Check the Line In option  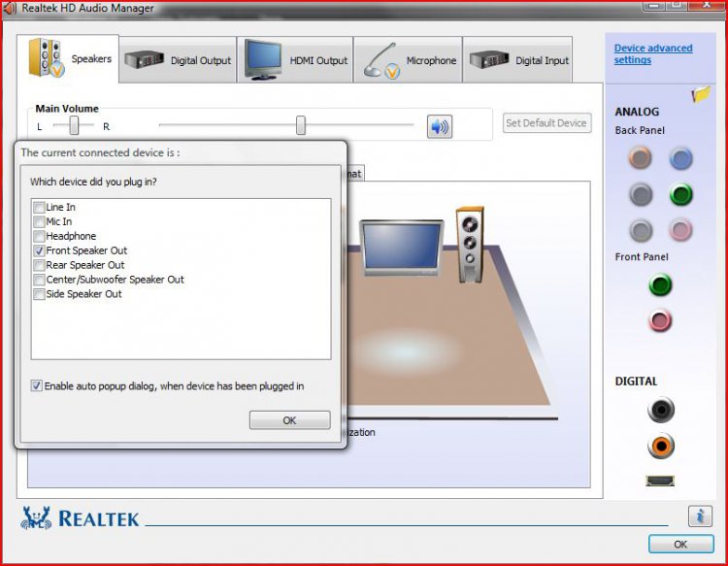pos(39,207)
